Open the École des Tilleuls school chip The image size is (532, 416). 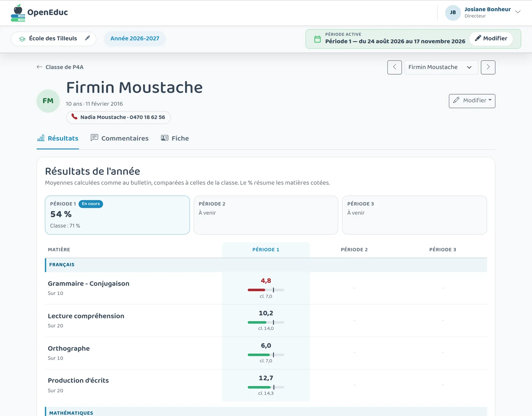point(54,39)
